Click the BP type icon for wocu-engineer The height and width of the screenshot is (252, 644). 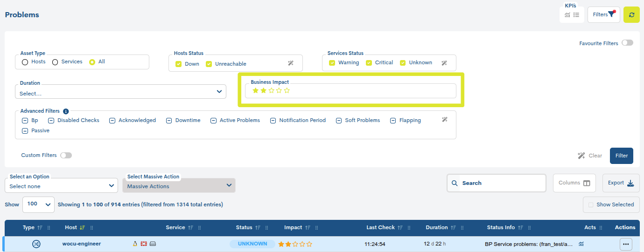(x=36, y=244)
